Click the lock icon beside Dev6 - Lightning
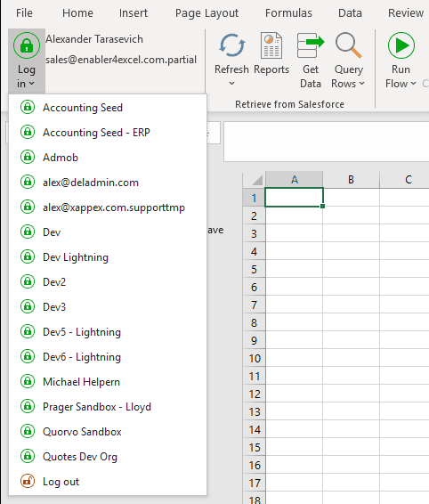Viewport: 429px width, 504px height. [28, 356]
